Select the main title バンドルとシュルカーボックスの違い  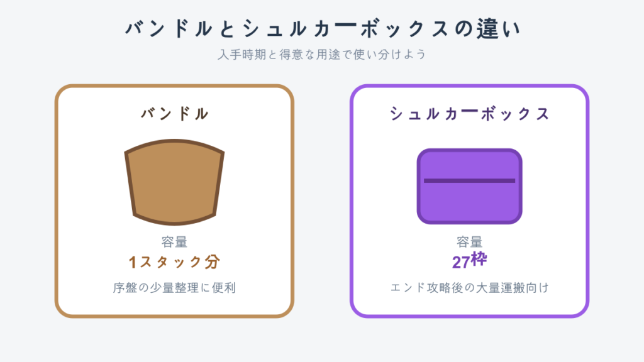click(x=323, y=29)
